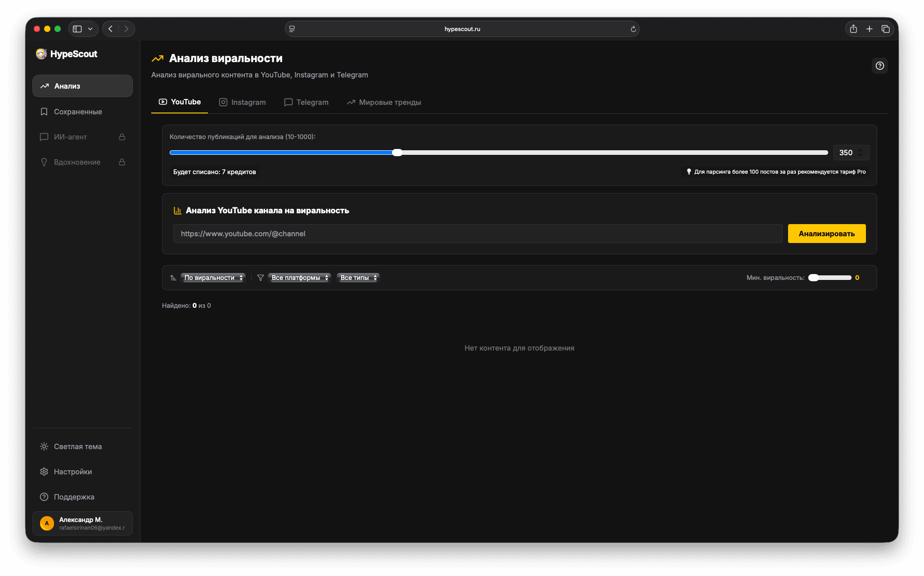Go forward with Safari forward arrow
This screenshot has width=924, height=576.
[126, 29]
